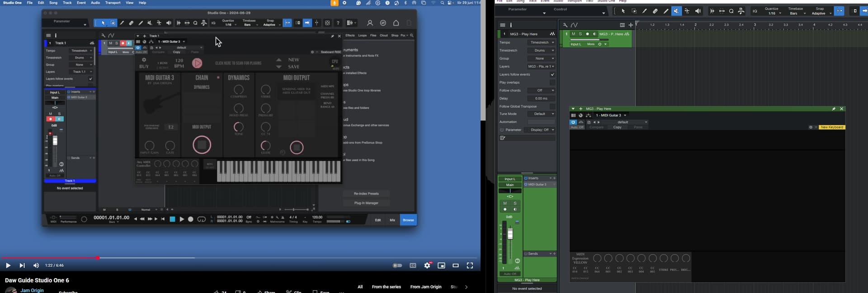868x293 pixels.
Task: Open the home start page icon in video toolbar
Action: pyautogui.click(x=396, y=23)
